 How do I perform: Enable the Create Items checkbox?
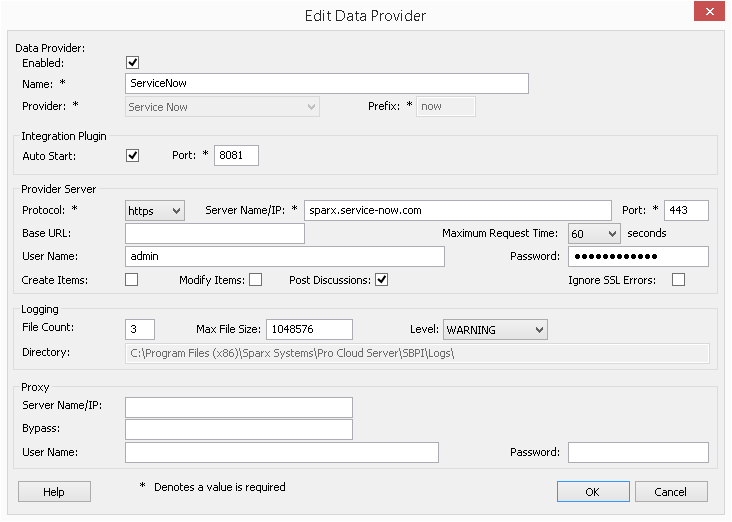point(132,280)
